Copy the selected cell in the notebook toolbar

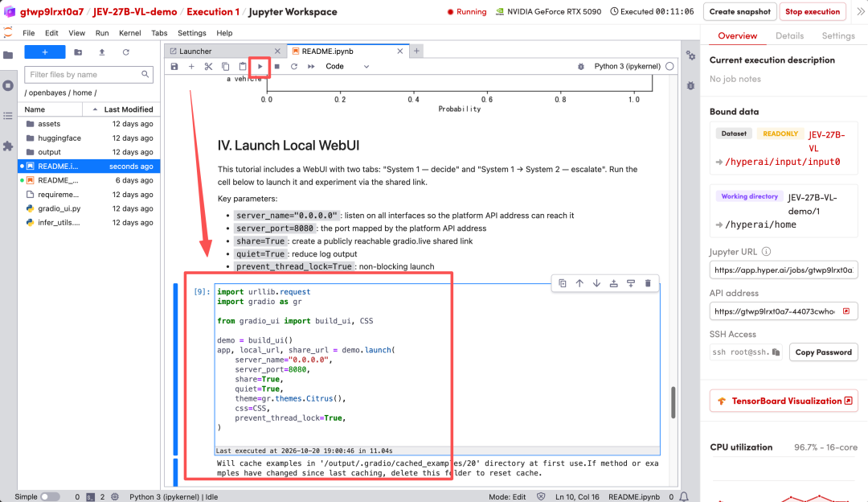pos(225,67)
